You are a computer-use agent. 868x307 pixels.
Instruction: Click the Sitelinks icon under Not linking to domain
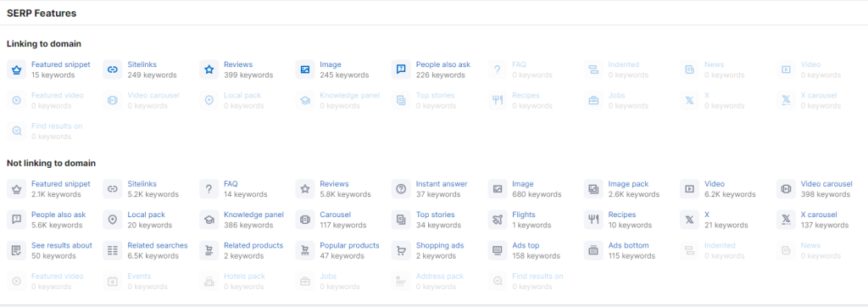coord(113,189)
